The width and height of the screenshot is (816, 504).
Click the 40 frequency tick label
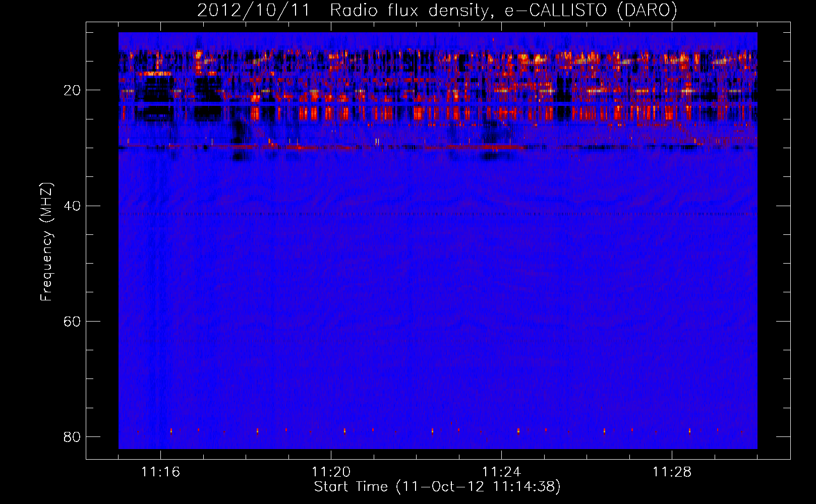tap(72, 206)
